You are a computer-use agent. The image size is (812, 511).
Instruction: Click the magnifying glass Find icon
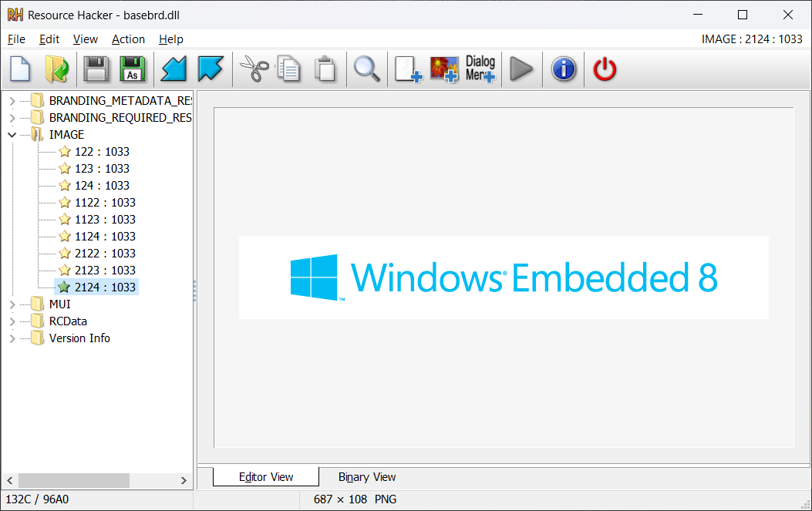click(x=366, y=69)
